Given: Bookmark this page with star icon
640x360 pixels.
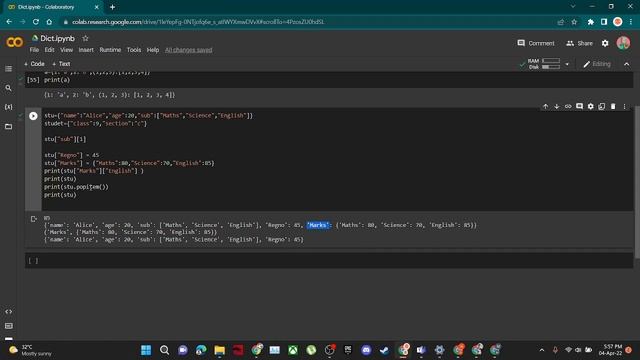Looking at the screenshot, I should 574,22.
